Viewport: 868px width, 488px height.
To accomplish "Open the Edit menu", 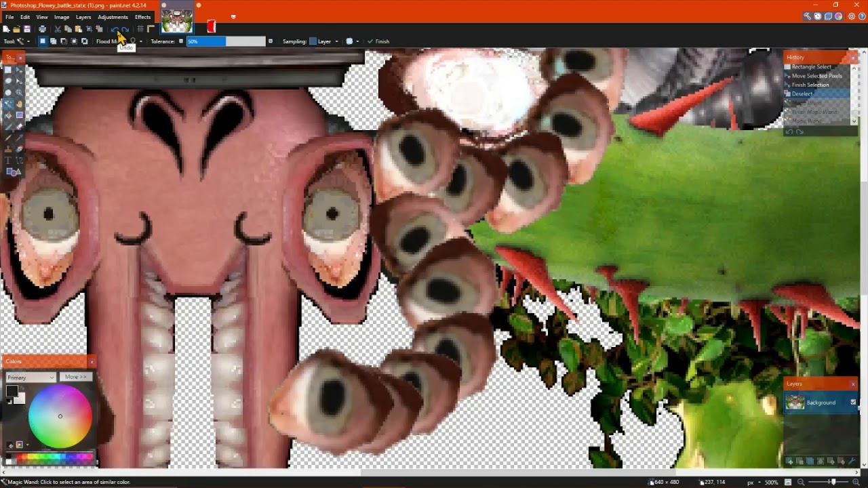I will point(25,17).
